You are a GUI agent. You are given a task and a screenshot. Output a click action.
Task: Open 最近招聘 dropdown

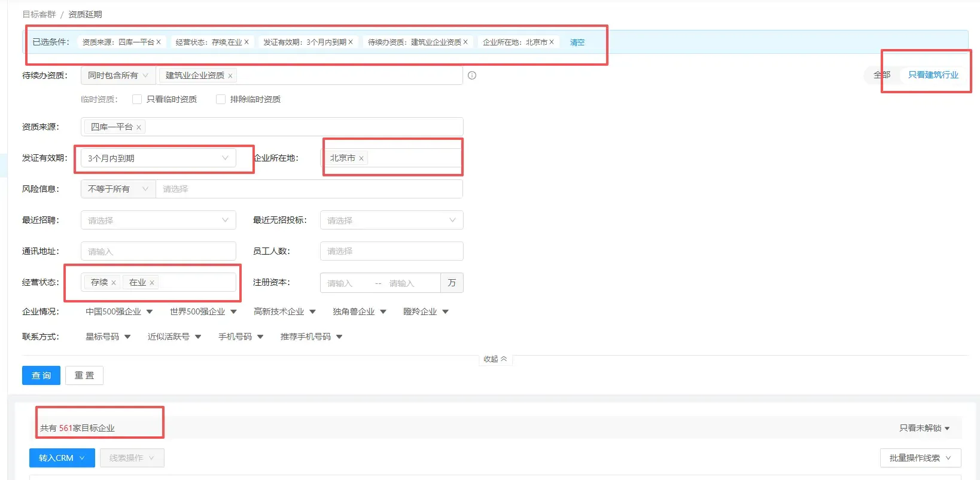click(x=159, y=220)
